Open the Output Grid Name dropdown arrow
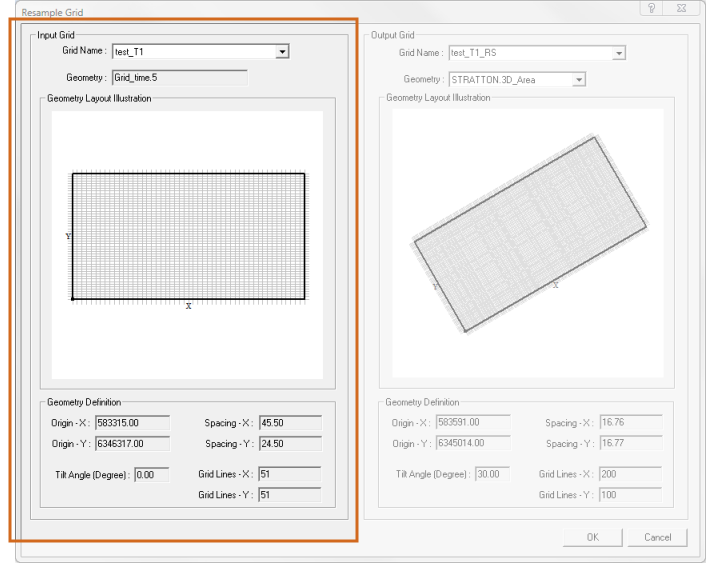 (x=619, y=53)
